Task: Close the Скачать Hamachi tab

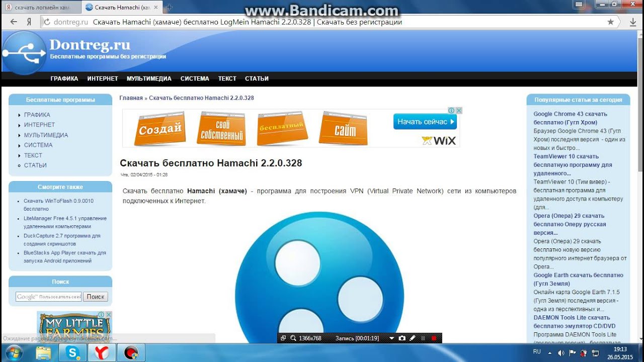Action: pyautogui.click(x=156, y=8)
